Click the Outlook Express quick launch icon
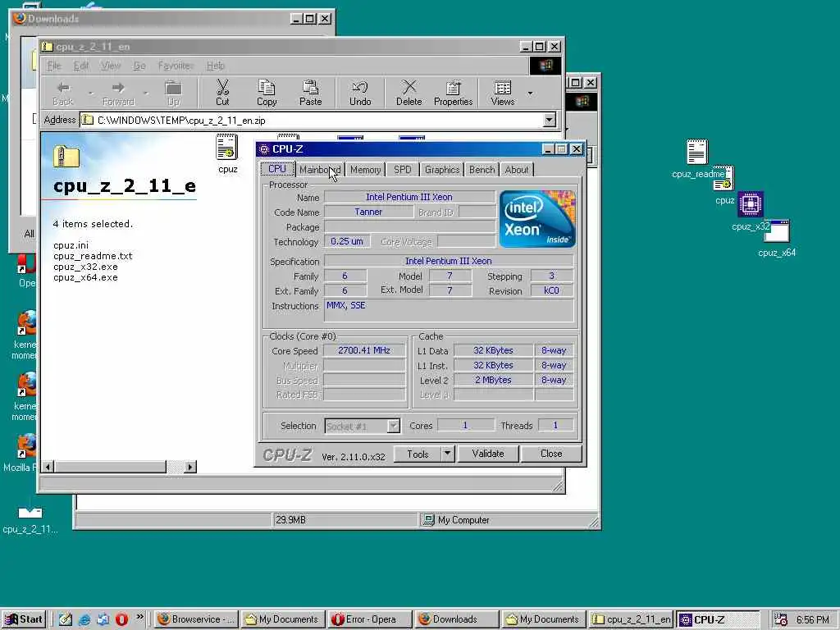 (x=103, y=619)
